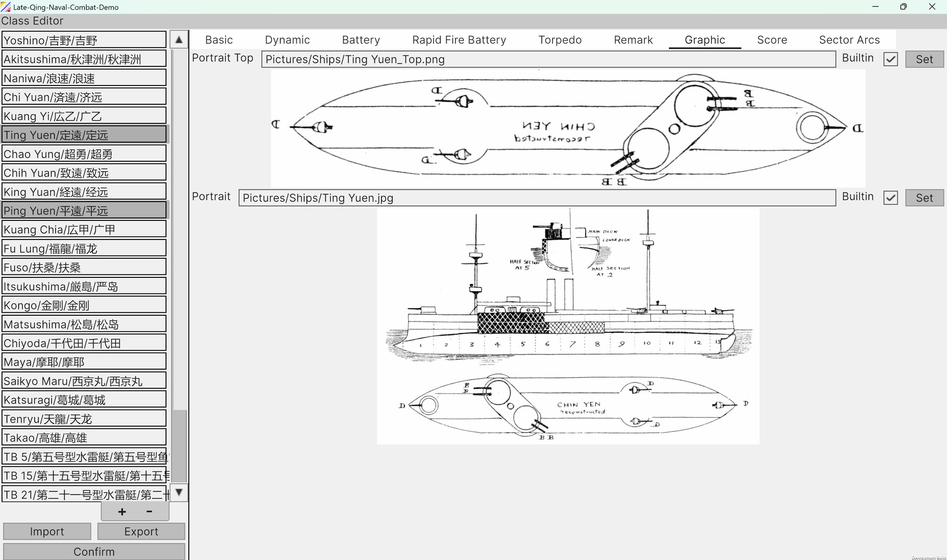Click the Export button
Viewport: 947px width, 560px height.
tap(141, 531)
